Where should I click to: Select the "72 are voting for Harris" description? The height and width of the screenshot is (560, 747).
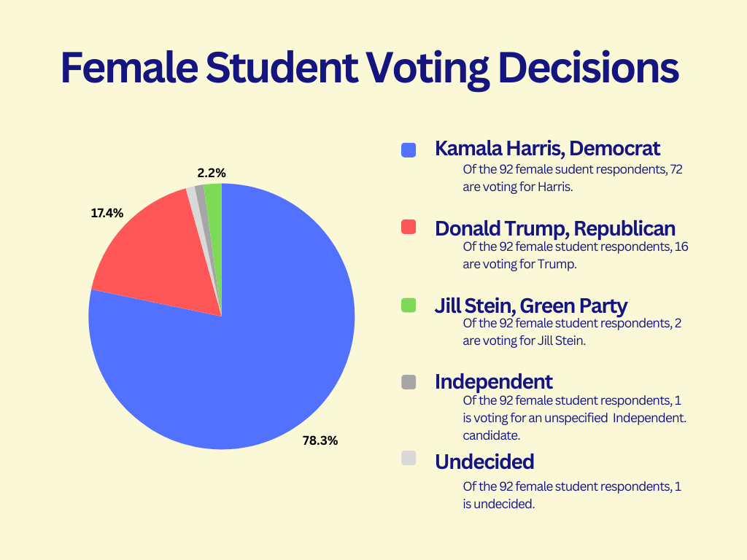[x=572, y=177]
